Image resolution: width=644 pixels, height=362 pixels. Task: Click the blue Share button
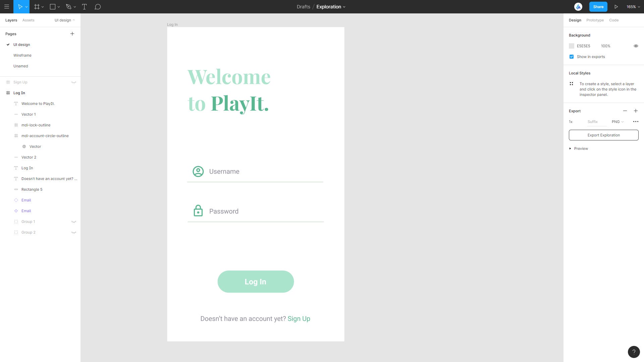598,7
